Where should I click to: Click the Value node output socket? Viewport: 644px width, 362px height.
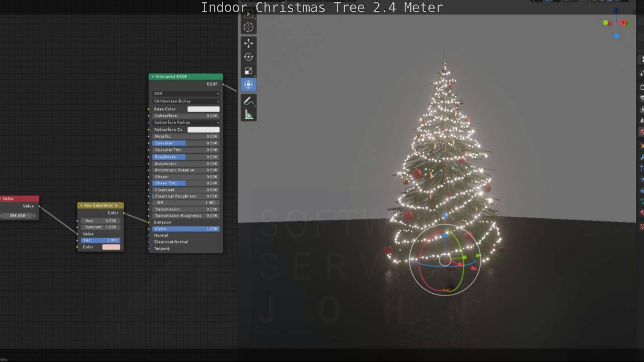pos(39,206)
